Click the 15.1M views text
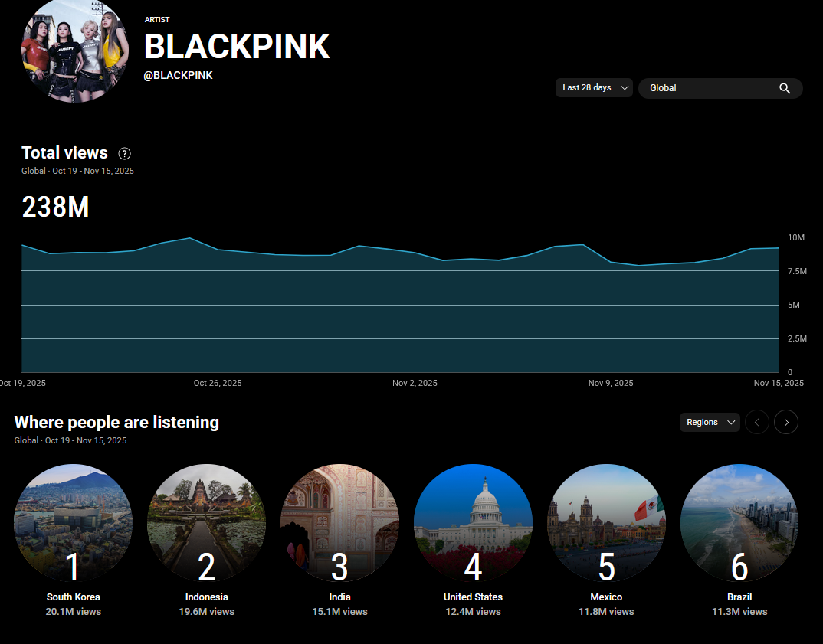Image resolution: width=823 pixels, height=644 pixels. [x=339, y=612]
